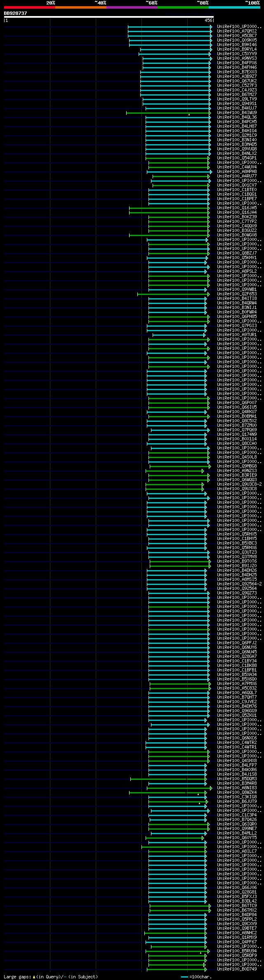Screen dimensions: 264x980
Task: Open hit UniRef100_B6TM27
Action: (237, 95)
